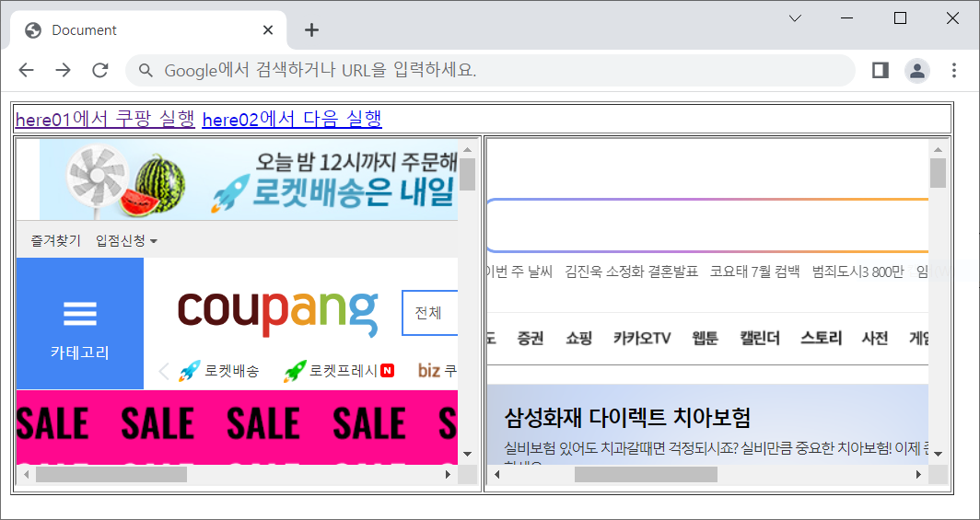Open the 전체 search category box

[x=430, y=313]
